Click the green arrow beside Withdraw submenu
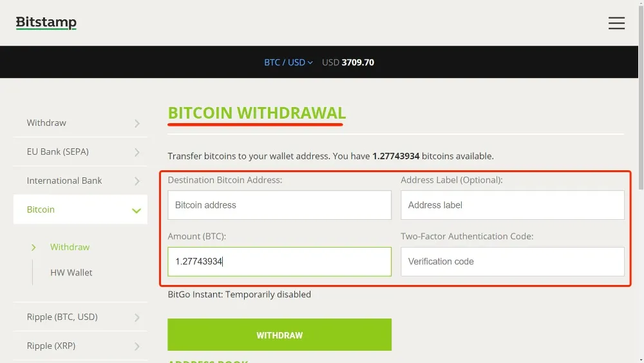The height and width of the screenshot is (363, 644). pyautogui.click(x=33, y=247)
